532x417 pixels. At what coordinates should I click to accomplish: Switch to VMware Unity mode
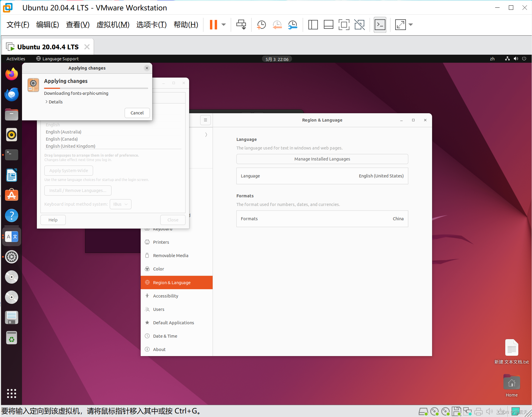coord(360,25)
